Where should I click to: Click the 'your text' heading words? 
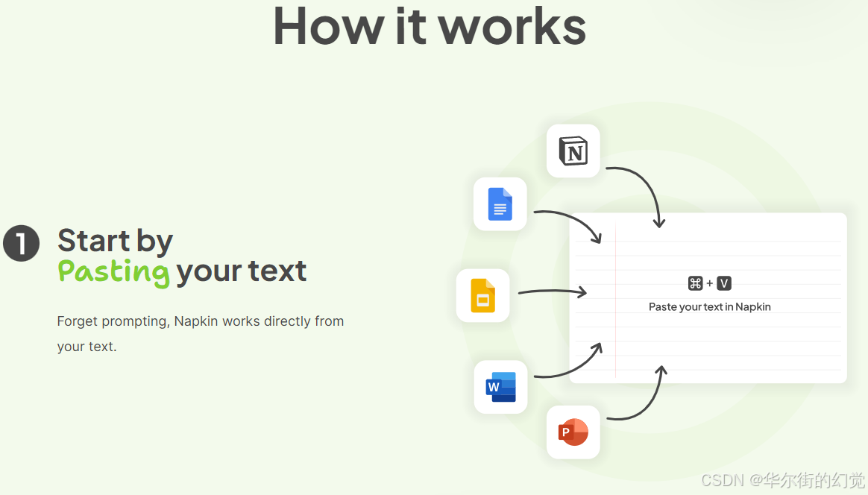tap(242, 271)
